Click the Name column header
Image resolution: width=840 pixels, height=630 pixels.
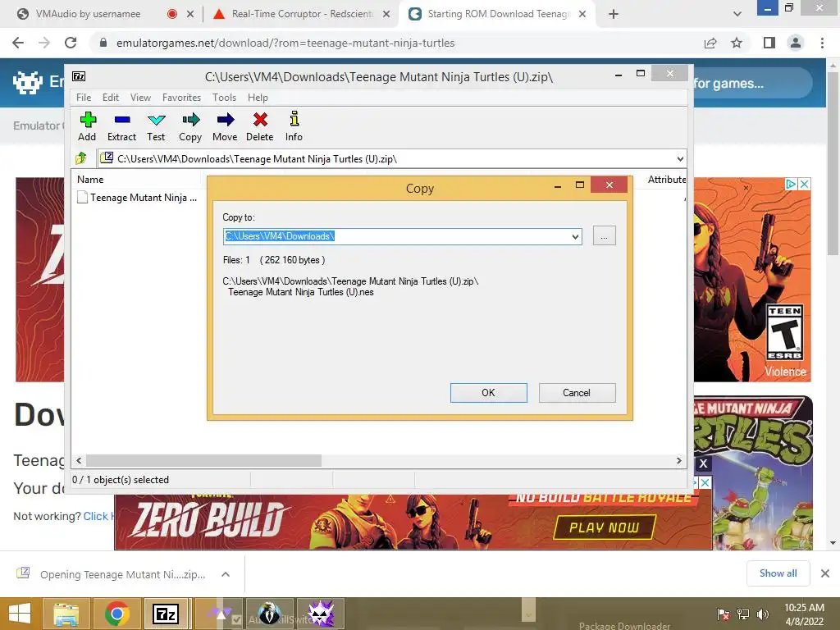click(90, 180)
